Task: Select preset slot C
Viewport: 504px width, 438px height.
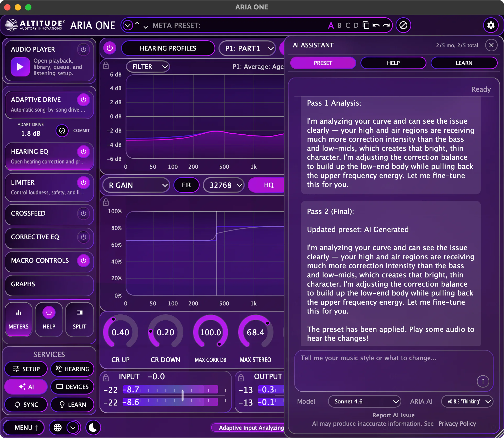Action: pyautogui.click(x=348, y=25)
